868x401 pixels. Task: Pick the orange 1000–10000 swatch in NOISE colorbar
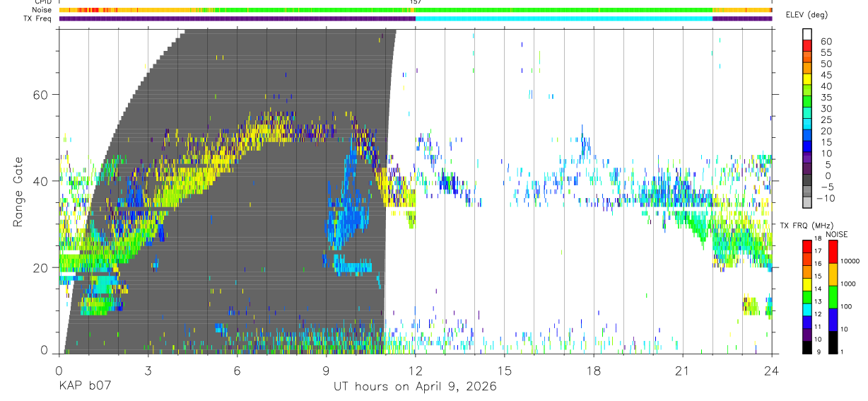click(x=833, y=274)
